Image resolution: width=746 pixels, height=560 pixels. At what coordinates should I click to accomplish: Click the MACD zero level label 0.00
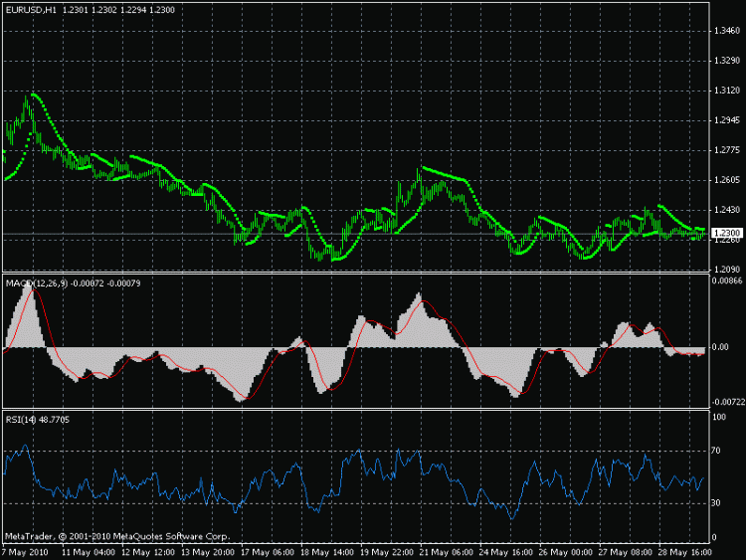click(721, 347)
